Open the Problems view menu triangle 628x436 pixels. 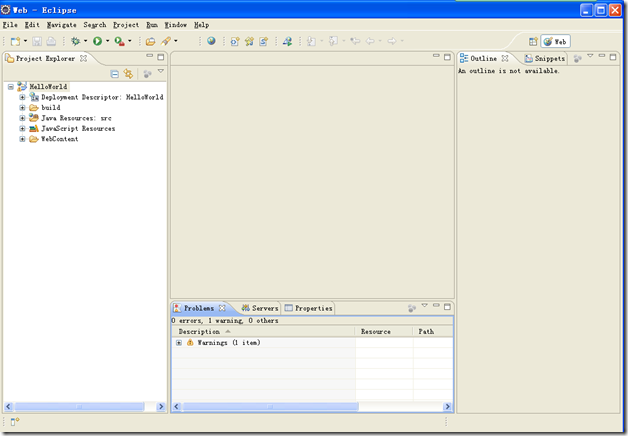pyautogui.click(x=425, y=306)
